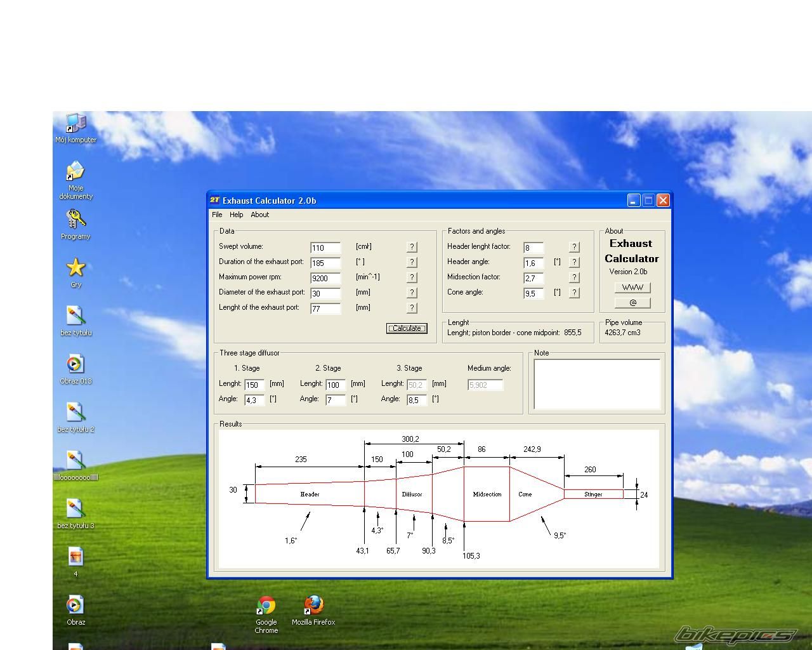
Task: Click the Duration of exhaust port field
Action: [x=325, y=263]
